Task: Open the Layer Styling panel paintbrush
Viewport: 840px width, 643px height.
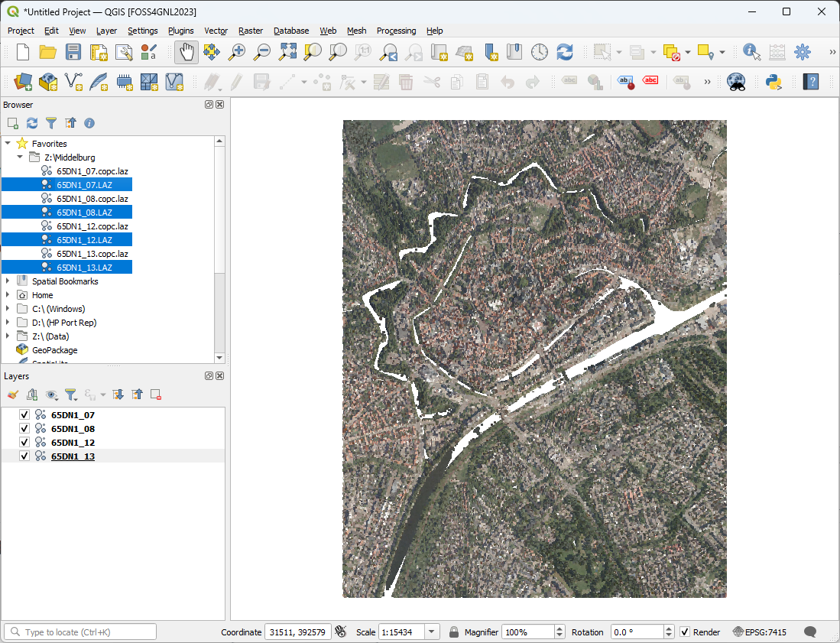Action: pyautogui.click(x=12, y=395)
